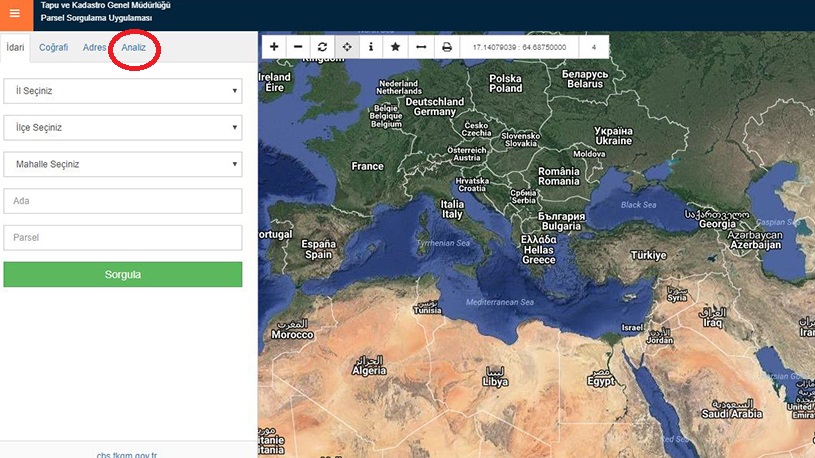
Task: Click the Hellas Greece map label
Action: click(x=538, y=250)
